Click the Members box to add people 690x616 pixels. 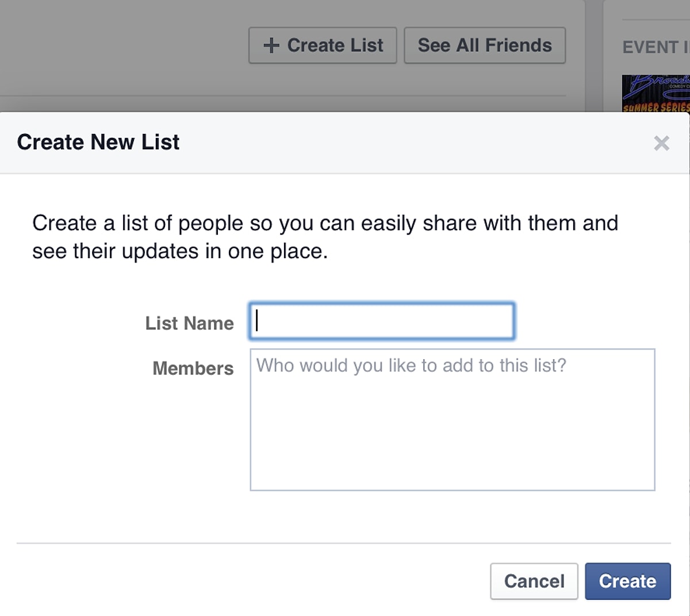pyautogui.click(x=453, y=419)
